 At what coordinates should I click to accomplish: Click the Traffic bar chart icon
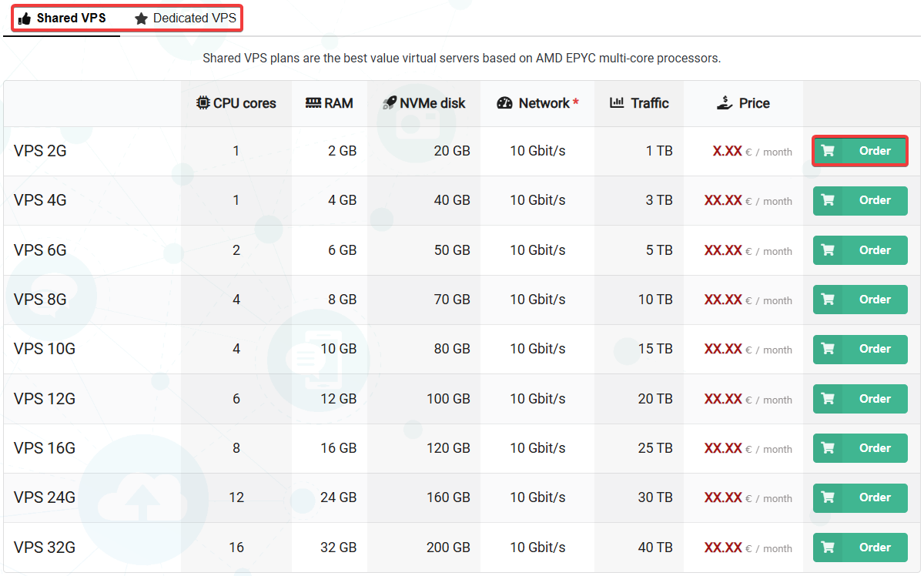(616, 103)
